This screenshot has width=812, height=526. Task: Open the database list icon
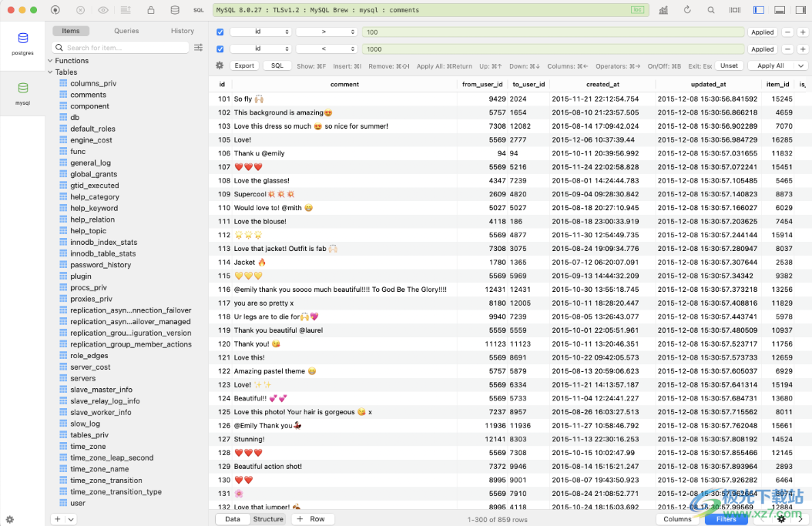[175, 10]
